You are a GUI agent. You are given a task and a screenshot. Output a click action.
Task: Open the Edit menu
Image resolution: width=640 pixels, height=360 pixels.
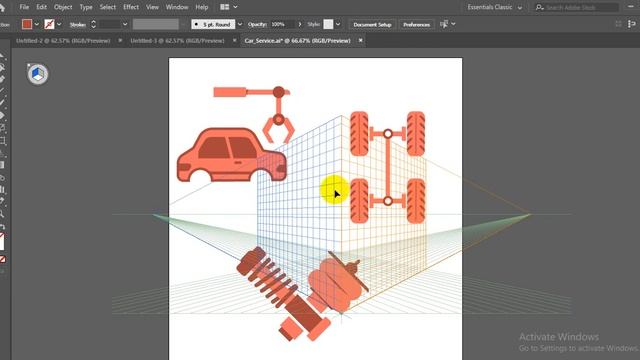pyautogui.click(x=41, y=7)
